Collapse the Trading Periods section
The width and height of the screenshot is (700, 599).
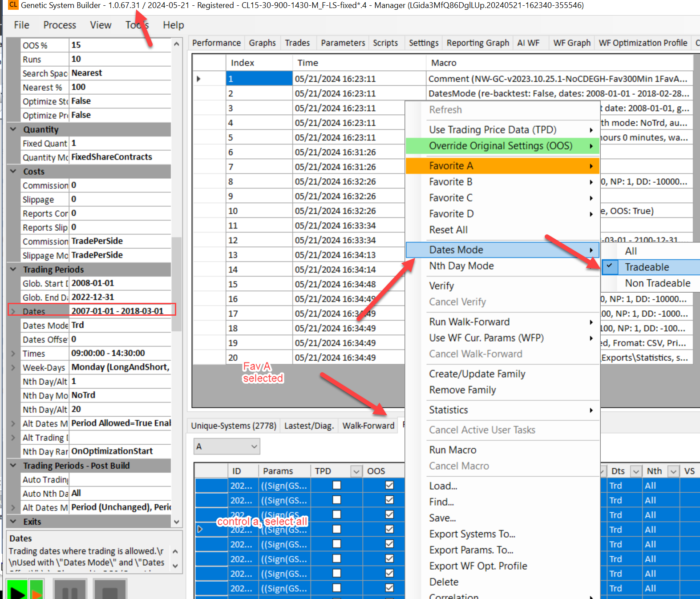[x=13, y=269]
